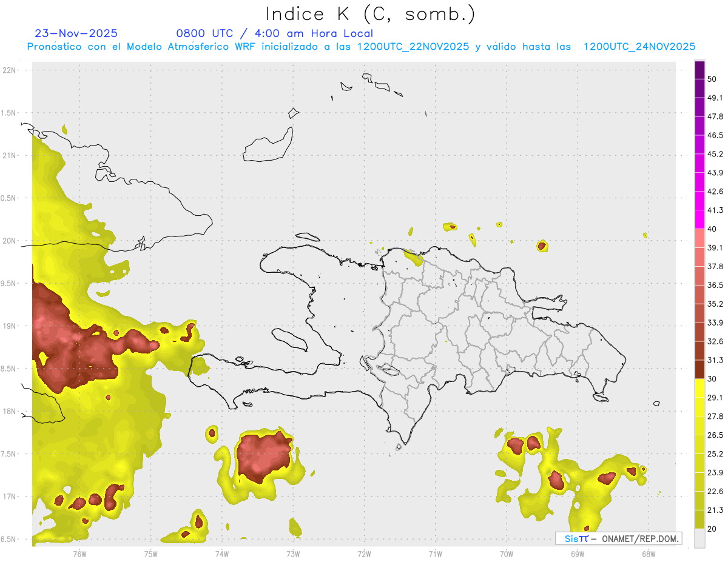Click latitude axis label "17N"

click(10, 497)
